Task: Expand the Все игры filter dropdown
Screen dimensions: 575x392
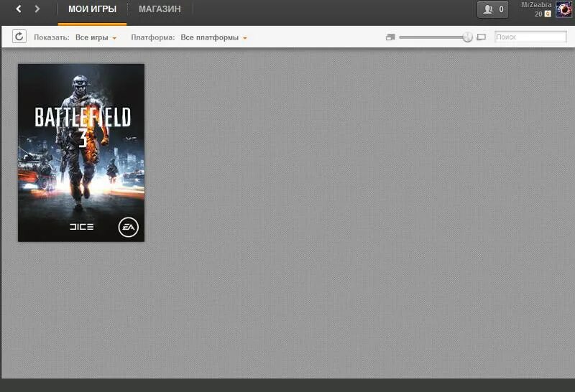Action: [x=96, y=37]
